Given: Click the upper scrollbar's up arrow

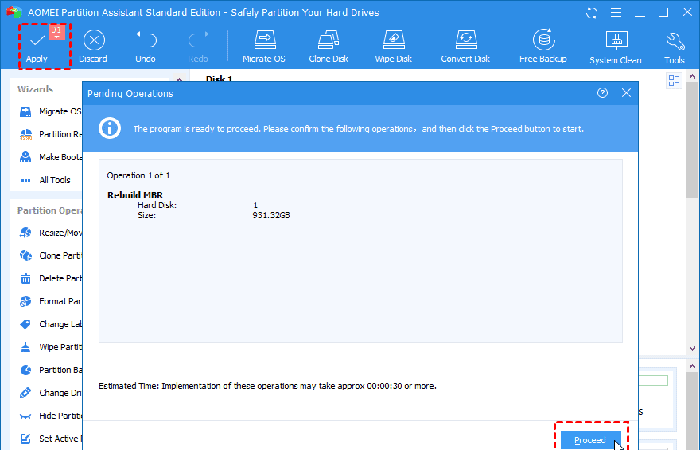Looking at the screenshot, I should click(692, 77).
